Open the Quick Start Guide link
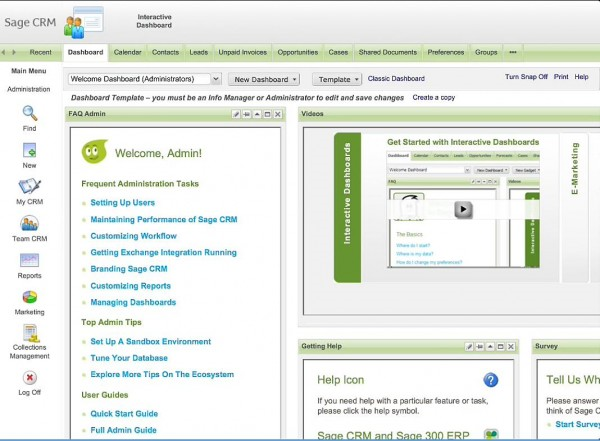This screenshot has height=441, width=602. pos(124,414)
